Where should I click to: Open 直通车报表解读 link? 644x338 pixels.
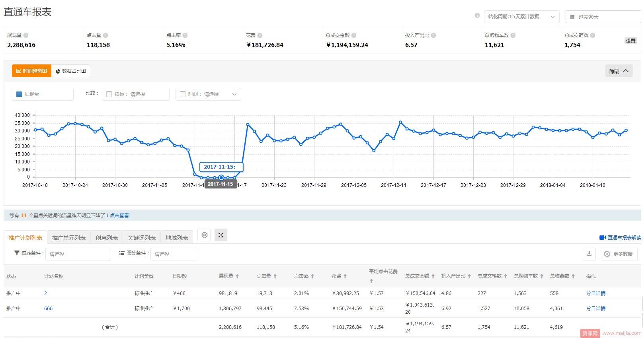[x=624, y=237]
